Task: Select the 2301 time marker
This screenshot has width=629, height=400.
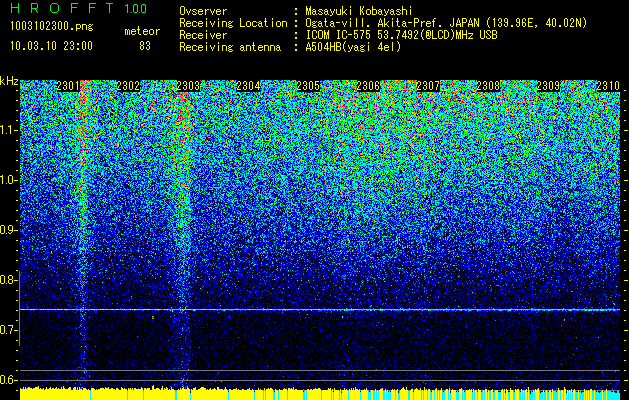Action: click(x=68, y=86)
